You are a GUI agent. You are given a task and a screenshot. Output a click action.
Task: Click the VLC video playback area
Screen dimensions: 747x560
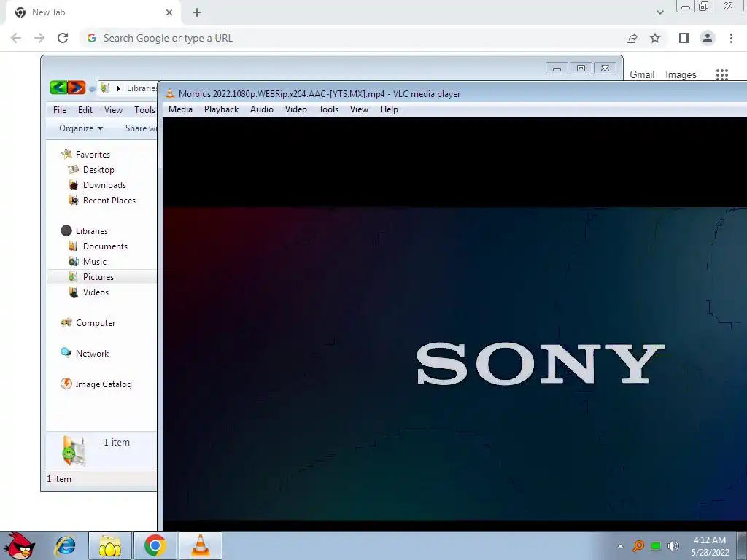[455, 324]
